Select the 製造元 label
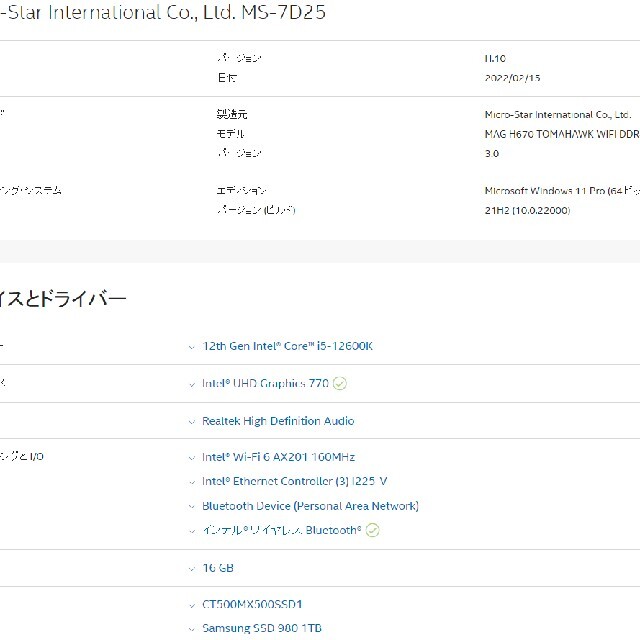Screen dimensions: 640x640 [x=232, y=114]
